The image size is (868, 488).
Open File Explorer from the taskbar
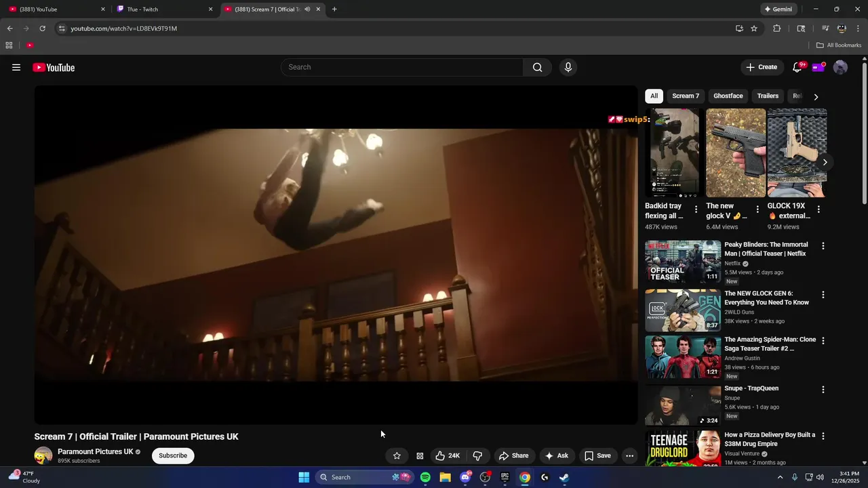(x=445, y=477)
